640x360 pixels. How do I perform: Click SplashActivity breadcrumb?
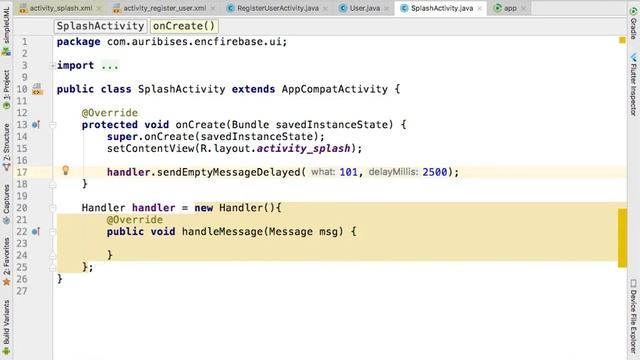pos(100,26)
